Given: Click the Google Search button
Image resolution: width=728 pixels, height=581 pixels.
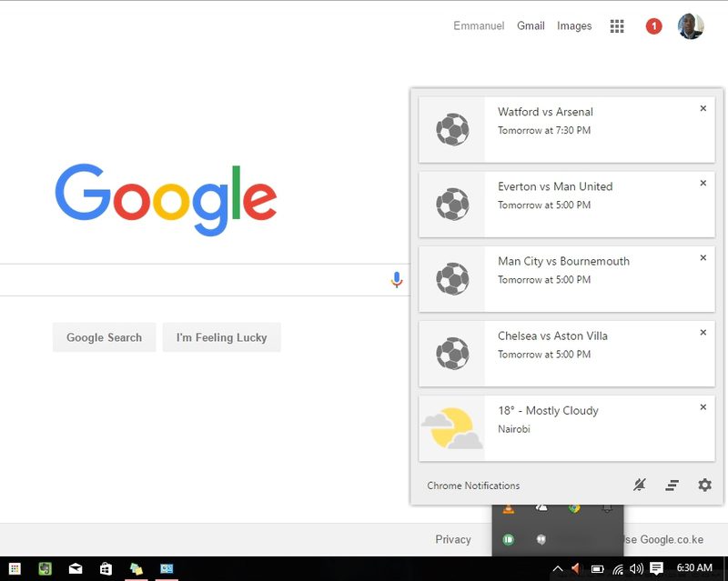Looking at the screenshot, I should [104, 337].
